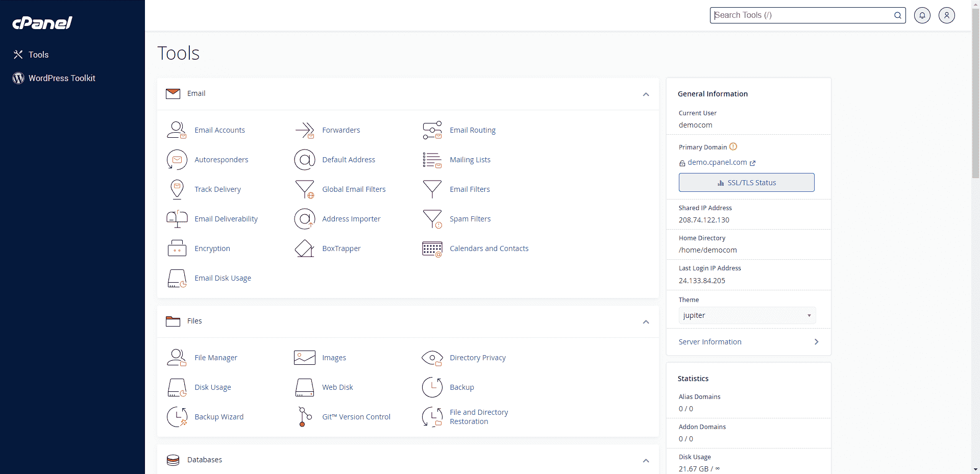Open the demo.cpanel.com domain link
980x474 pixels.
tap(717, 162)
